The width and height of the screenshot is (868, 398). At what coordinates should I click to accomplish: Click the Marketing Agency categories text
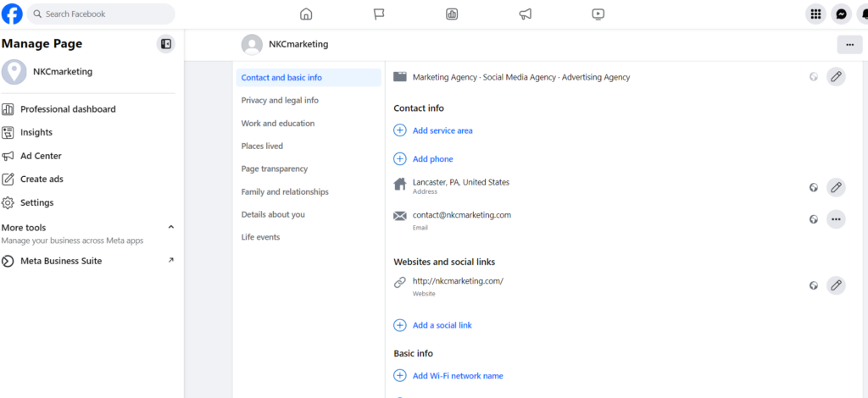point(521,77)
